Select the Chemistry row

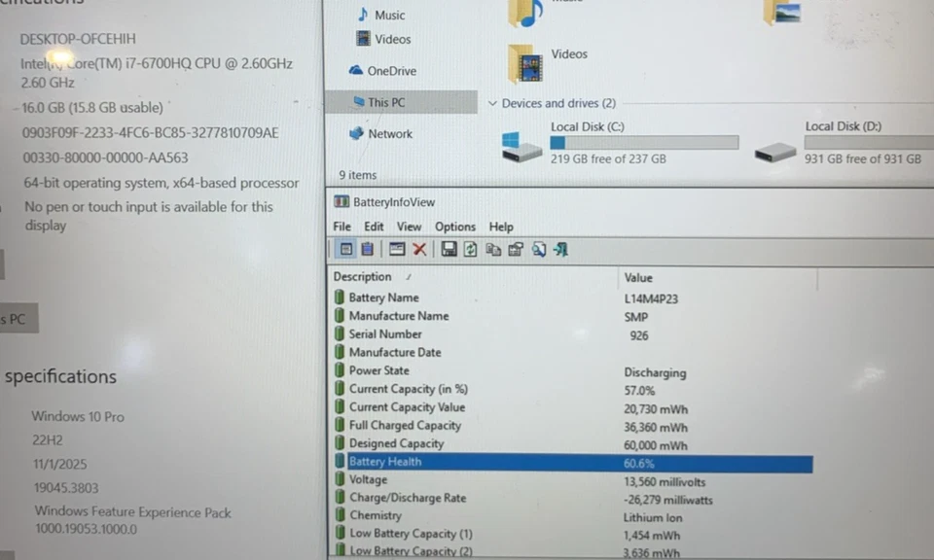[x=572, y=516]
